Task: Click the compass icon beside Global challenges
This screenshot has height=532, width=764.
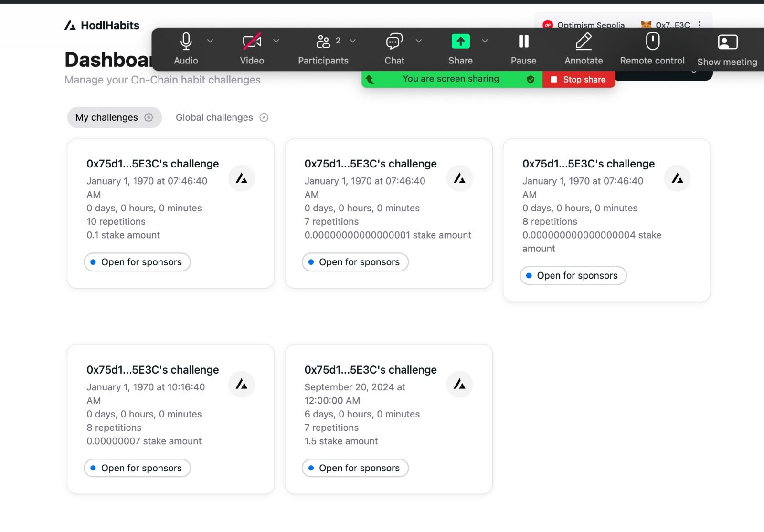Action: [x=264, y=117]
